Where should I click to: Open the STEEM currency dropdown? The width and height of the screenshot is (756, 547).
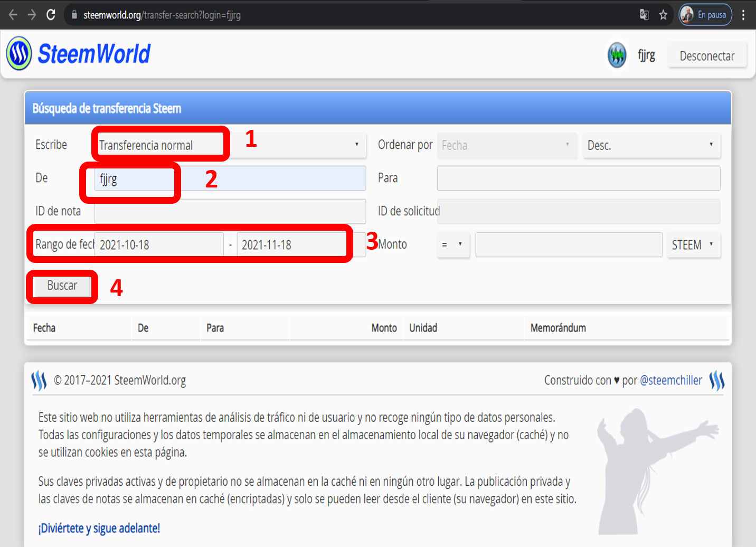pos(694,245)
